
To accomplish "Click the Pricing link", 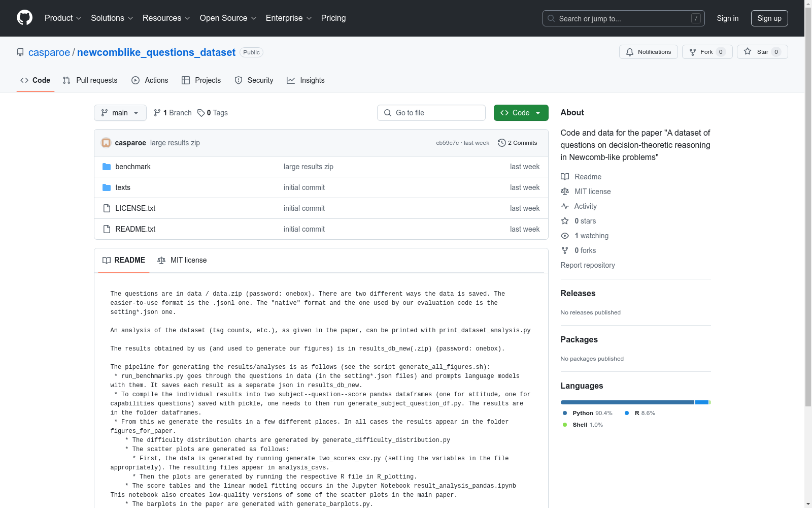I will [333, 18].
